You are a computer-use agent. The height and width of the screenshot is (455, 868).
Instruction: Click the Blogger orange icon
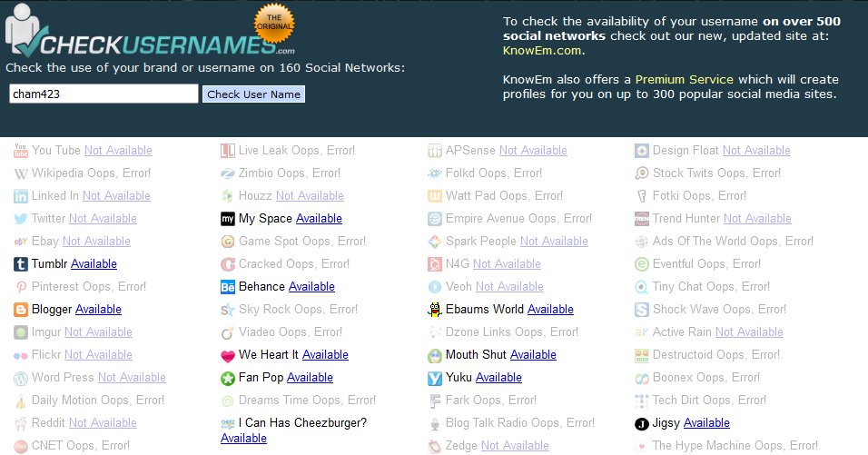coord(21,310)
